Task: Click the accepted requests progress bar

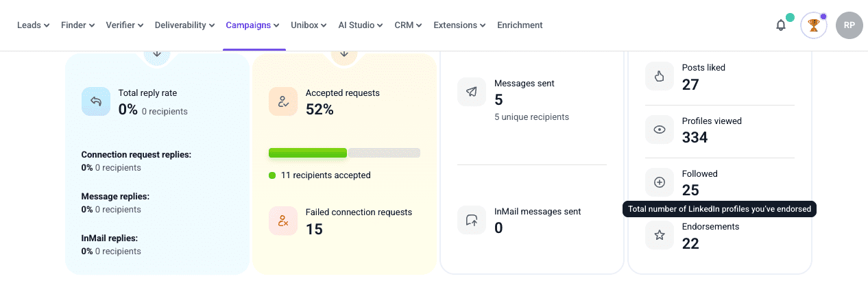Action: tap(344, 153)
